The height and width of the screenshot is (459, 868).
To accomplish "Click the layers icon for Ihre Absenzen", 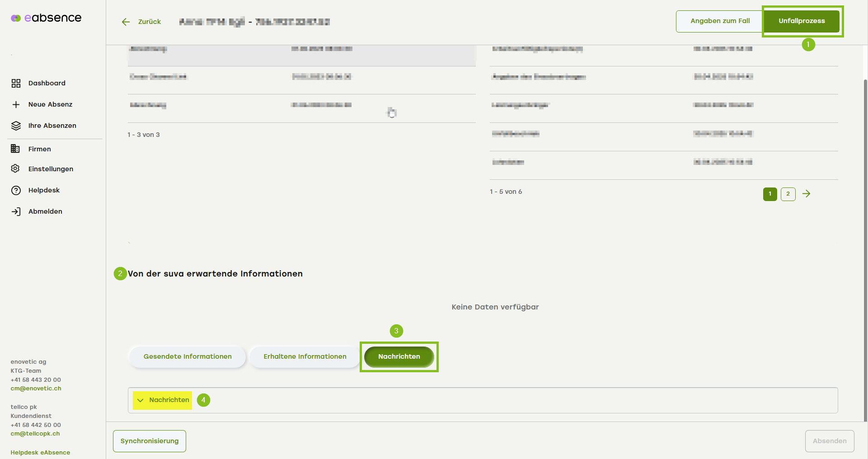I will (16, 126).
